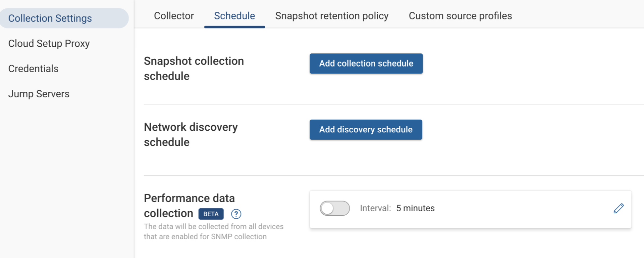Switch to the Collector tab
This screenshot has height=258, width=644.
[x=174, y=15]
